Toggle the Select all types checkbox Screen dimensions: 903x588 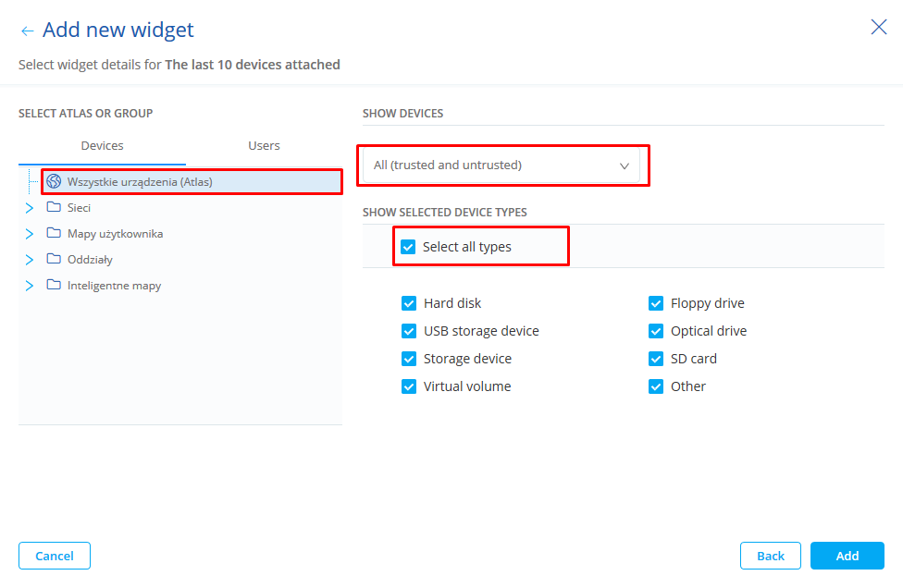tap(408, 247)
